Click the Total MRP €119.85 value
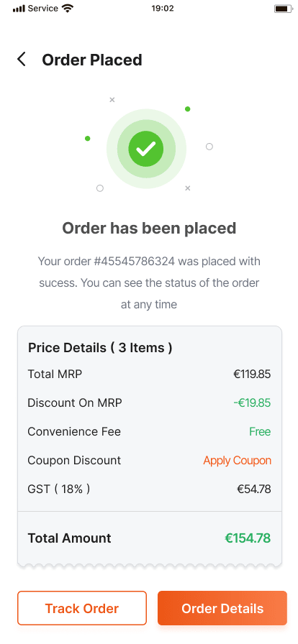298x644 pixels. [x=252, y=374]
